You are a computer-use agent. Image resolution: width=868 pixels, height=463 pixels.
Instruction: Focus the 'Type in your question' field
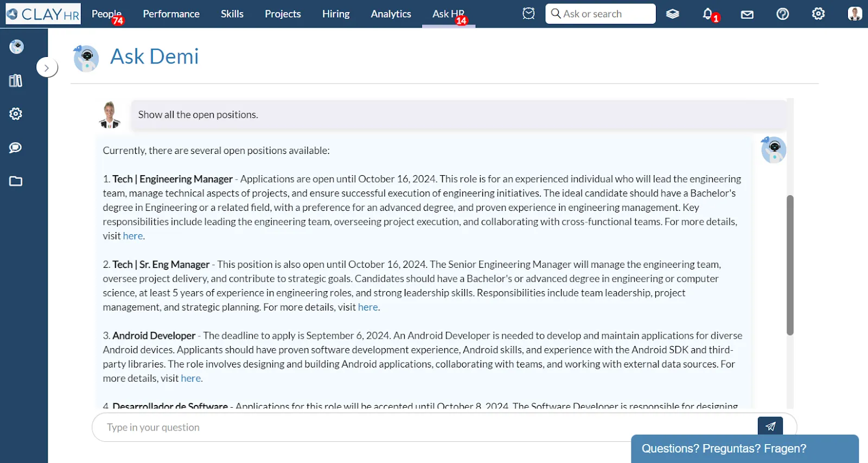(425, 427)
